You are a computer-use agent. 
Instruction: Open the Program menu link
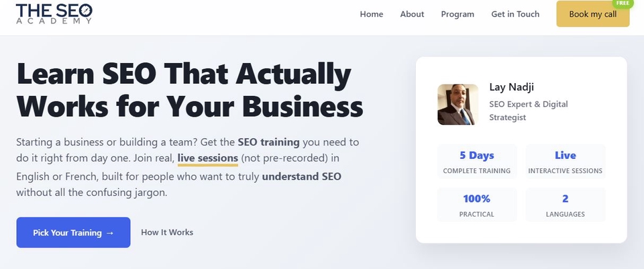[x=458, y=14]
